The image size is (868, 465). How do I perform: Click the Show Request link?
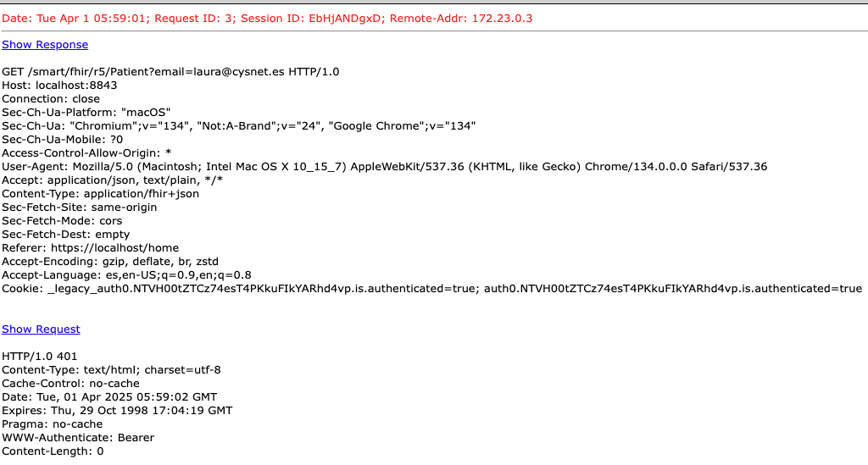point(41,329)
